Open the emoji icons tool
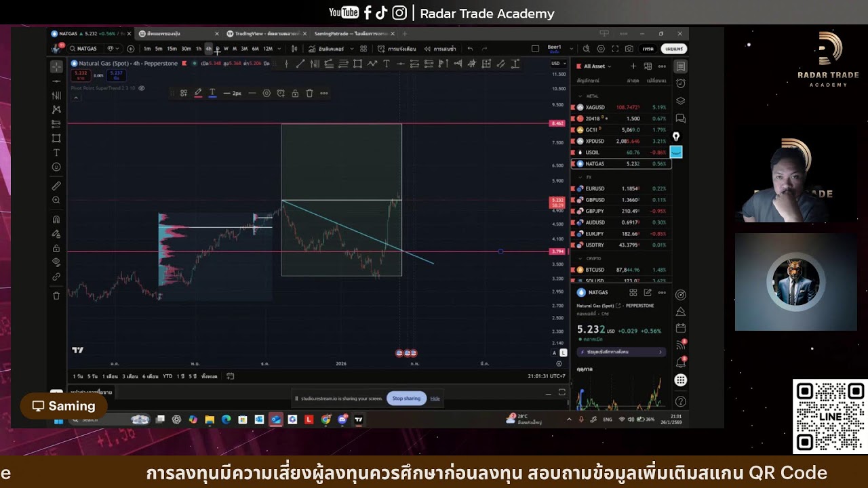 coord(56,167)
